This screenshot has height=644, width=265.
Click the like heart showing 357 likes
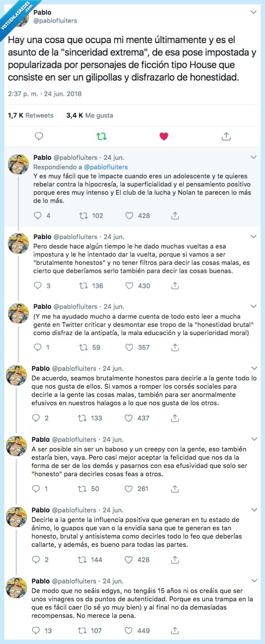[128, 347]
